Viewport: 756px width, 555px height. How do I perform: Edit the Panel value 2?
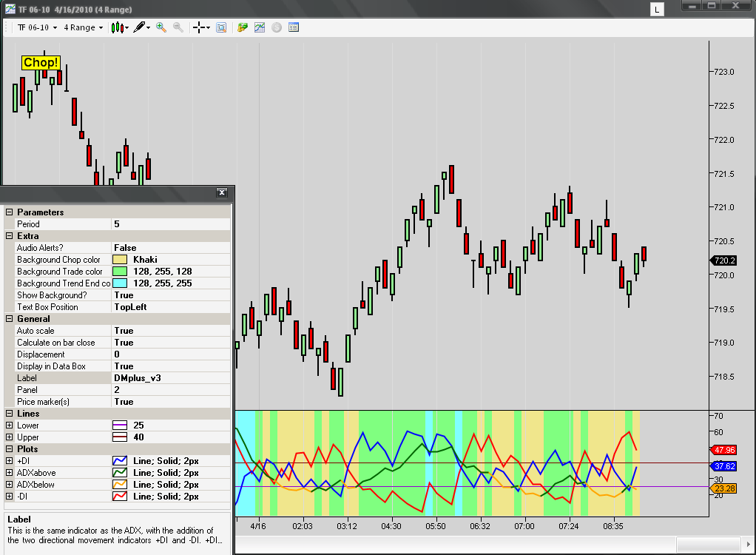coord(171,389)
